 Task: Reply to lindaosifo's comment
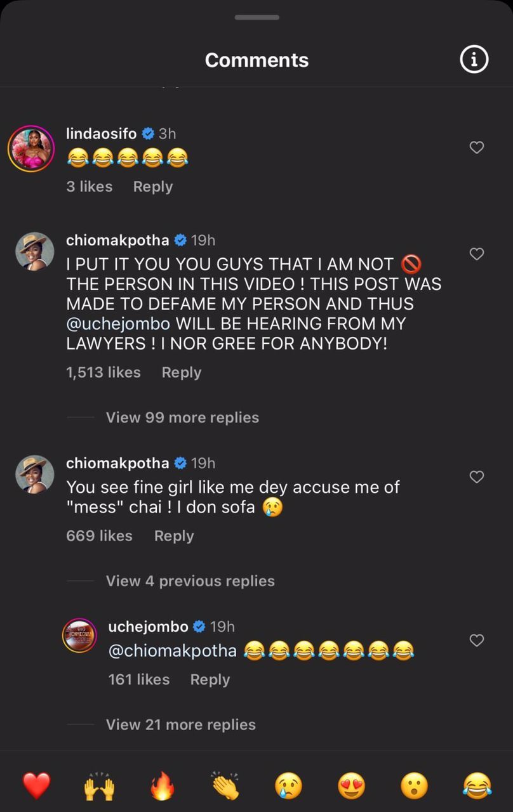[153, 187]
